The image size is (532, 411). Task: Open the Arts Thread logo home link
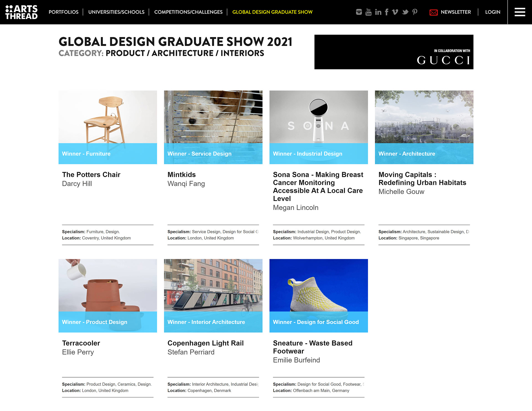21,12
